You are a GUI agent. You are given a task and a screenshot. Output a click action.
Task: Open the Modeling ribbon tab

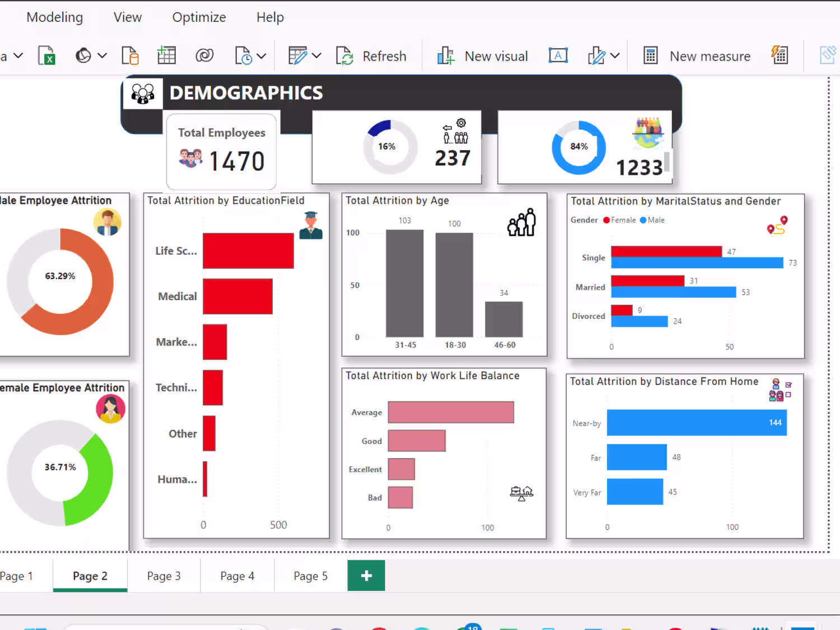(x=55, y=17)
